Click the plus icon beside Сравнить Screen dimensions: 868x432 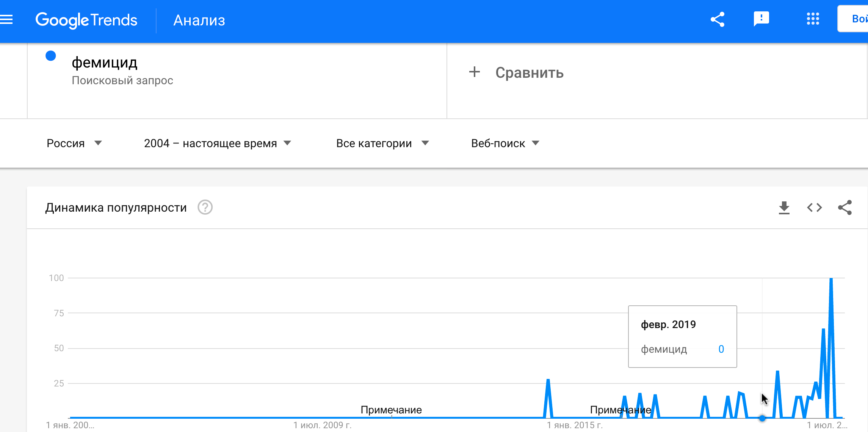pos(474,72)
